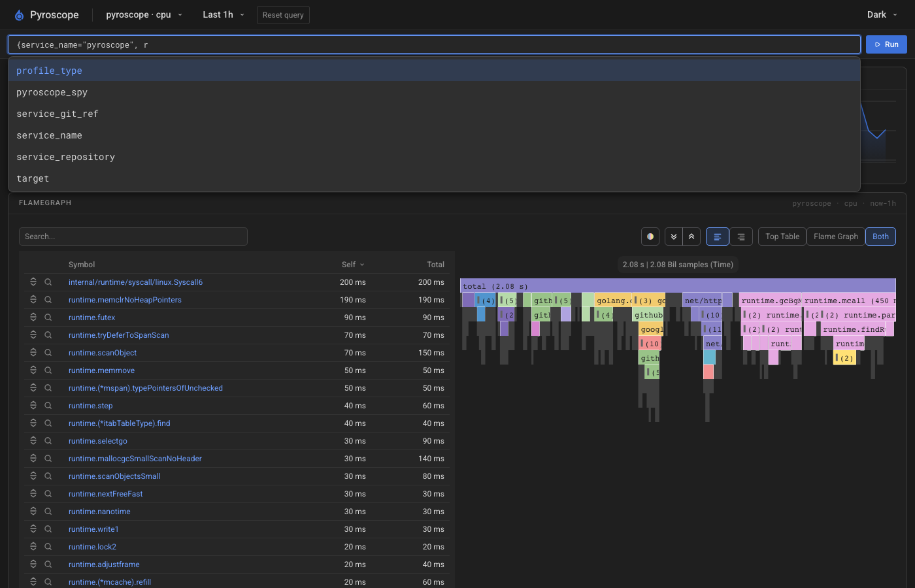
Task: Open the pyroscope · cpu profile dropdown
Action: [x=144, y=15]
